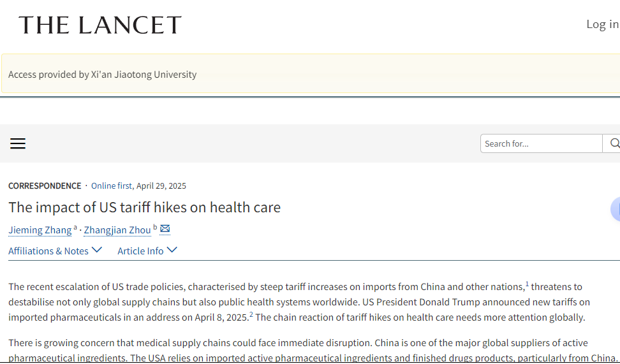Click the blue floating circle button at right edge
Viewport: 620px width, 364px height.
[x=616, y=209]
